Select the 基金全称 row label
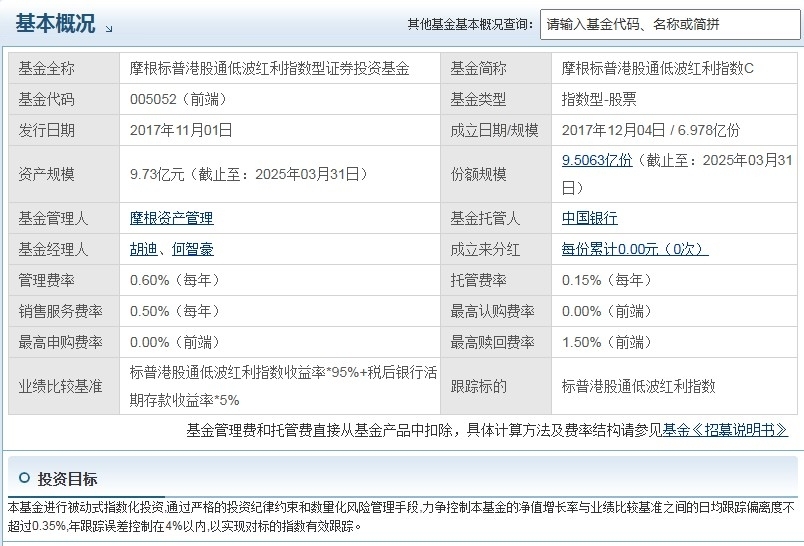Screen dimensions: 804x546 [x=47, y=68]
